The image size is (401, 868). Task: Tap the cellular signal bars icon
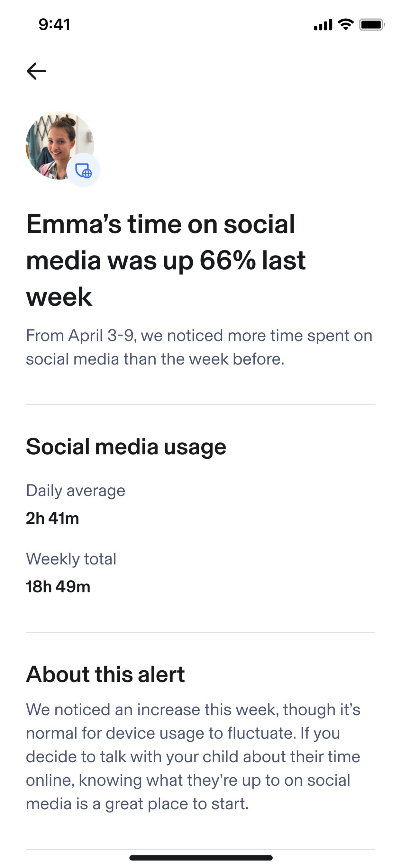tap(323, 25)
